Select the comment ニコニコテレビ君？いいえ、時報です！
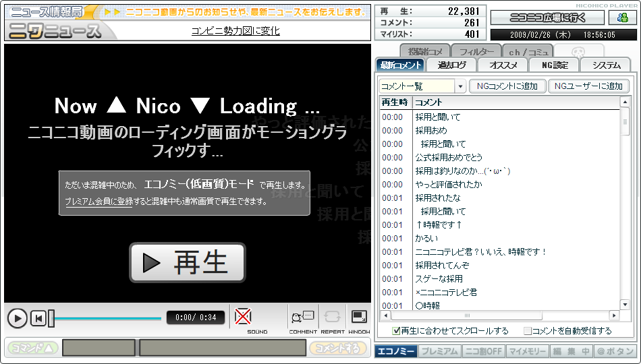Image resolution: width=641 pixels, height=364 pixels. (x=480, y=251)
